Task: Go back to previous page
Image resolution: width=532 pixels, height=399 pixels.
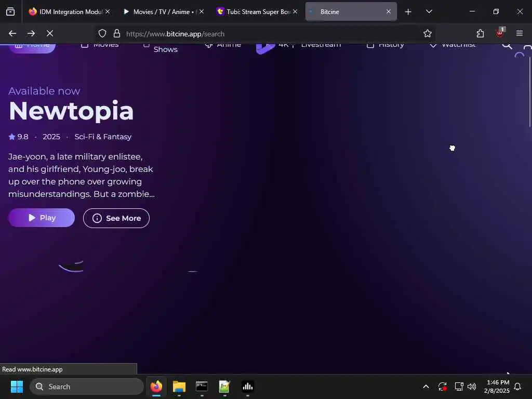Action: pos(12,33)
